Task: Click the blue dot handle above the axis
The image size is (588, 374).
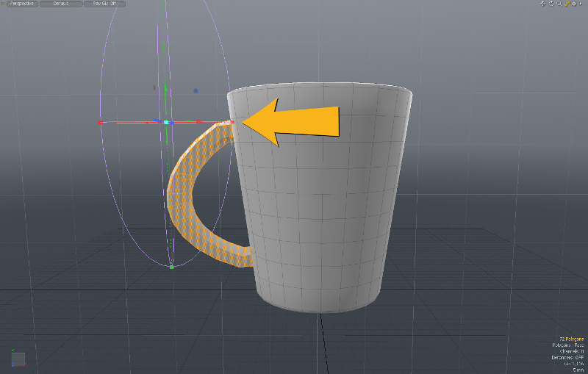Action: 196,91
